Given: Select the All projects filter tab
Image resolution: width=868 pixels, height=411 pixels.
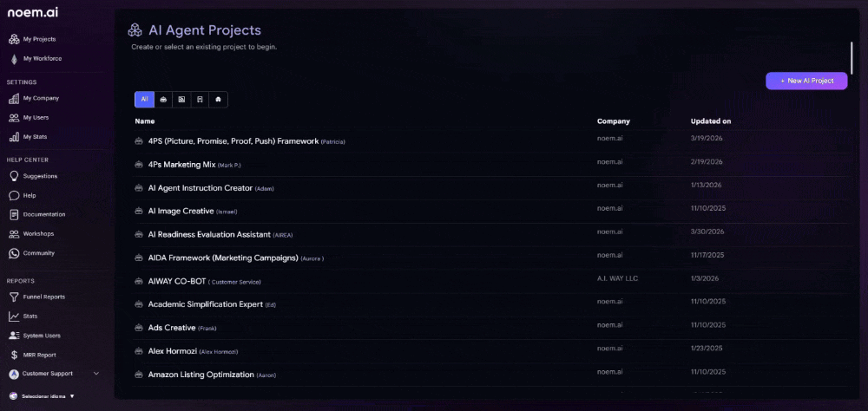Looking at the screenshot, I should pos(144,100).
